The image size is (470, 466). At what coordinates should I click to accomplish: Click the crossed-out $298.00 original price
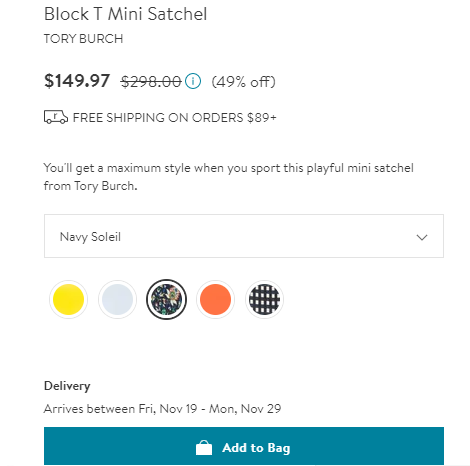(151, 82)
